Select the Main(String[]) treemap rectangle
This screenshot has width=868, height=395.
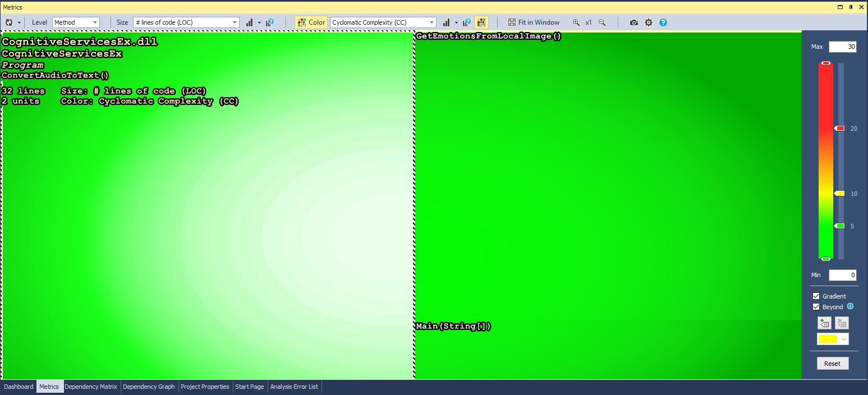tap(609, 350)
